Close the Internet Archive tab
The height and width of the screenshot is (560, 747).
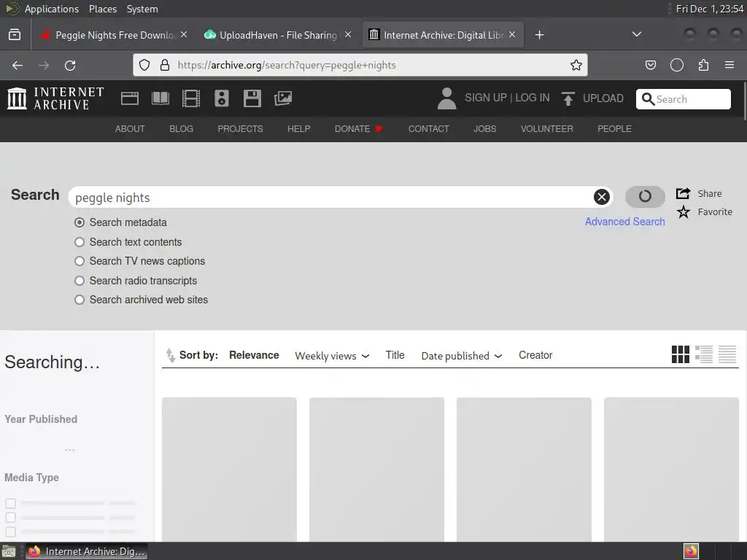pos(512,34)
